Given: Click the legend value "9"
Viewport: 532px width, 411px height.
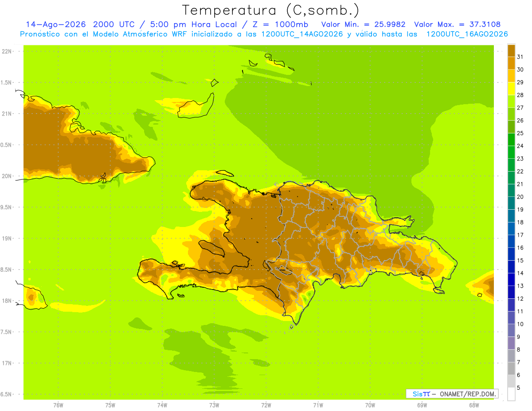Looking at the screenshot, I should click(518, 337).
